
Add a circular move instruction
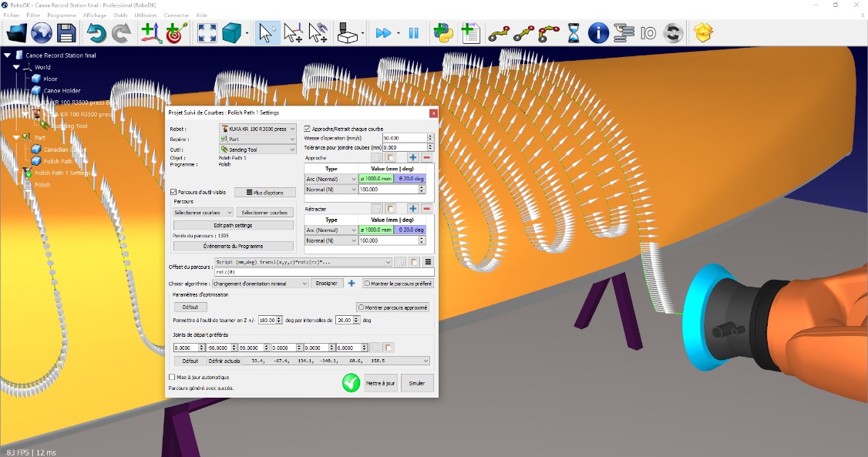[x=549, y=34]
